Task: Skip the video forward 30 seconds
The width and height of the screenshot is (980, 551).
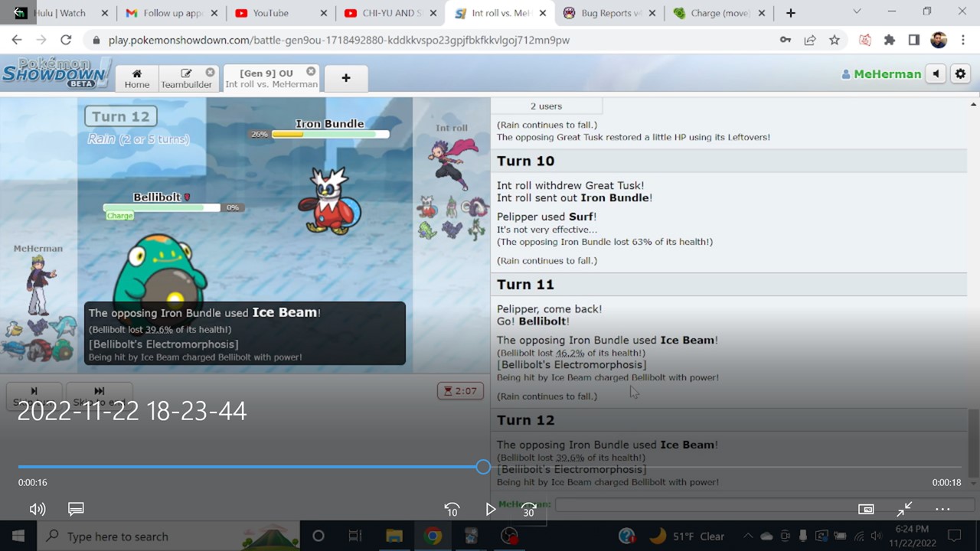Action: [x=529, y=509]
